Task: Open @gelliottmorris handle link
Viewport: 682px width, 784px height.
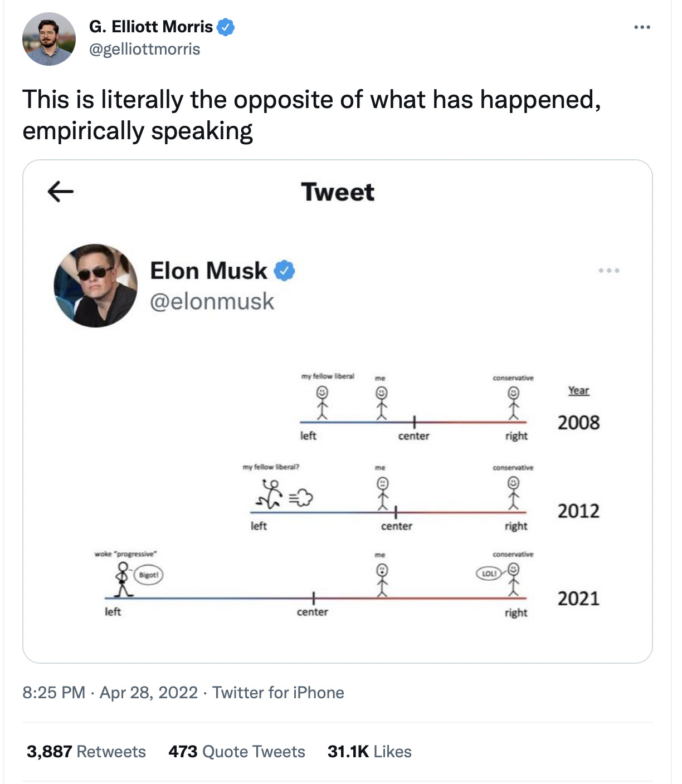Action: click(x=144, y=49)
